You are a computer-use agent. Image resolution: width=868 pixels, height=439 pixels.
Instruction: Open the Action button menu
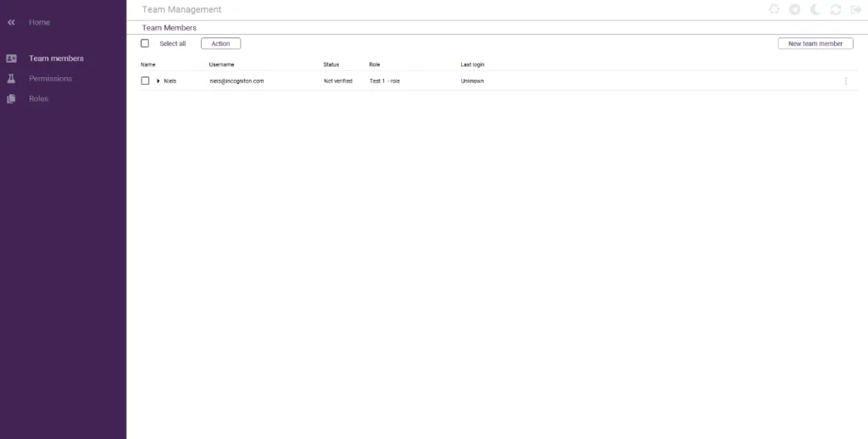[220, 43]
